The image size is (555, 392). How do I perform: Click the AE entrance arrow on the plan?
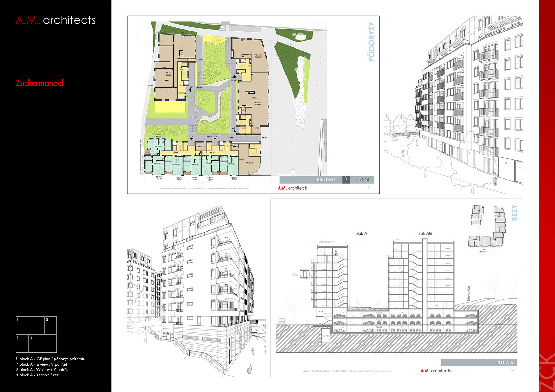pos(190,89)
